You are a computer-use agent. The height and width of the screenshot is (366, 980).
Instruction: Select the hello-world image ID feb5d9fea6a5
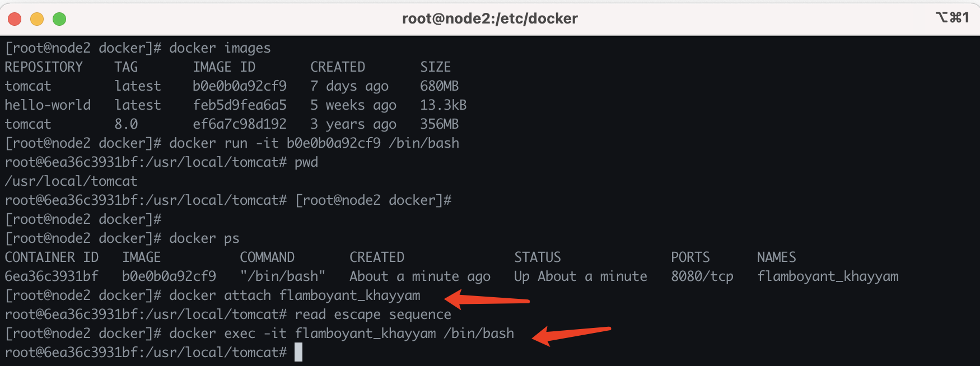pyautogui.click(x=239, y=105)
